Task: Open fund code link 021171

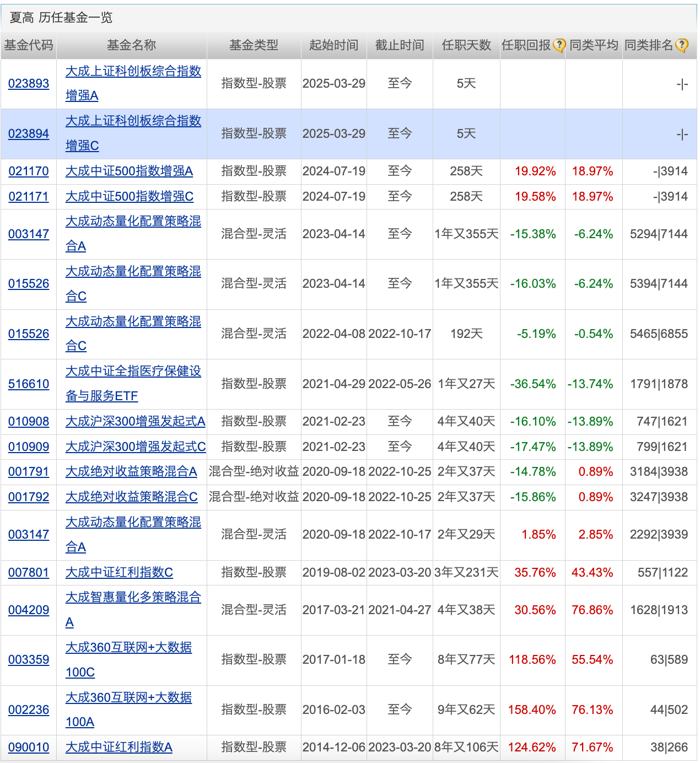Action: coord(29,197)
